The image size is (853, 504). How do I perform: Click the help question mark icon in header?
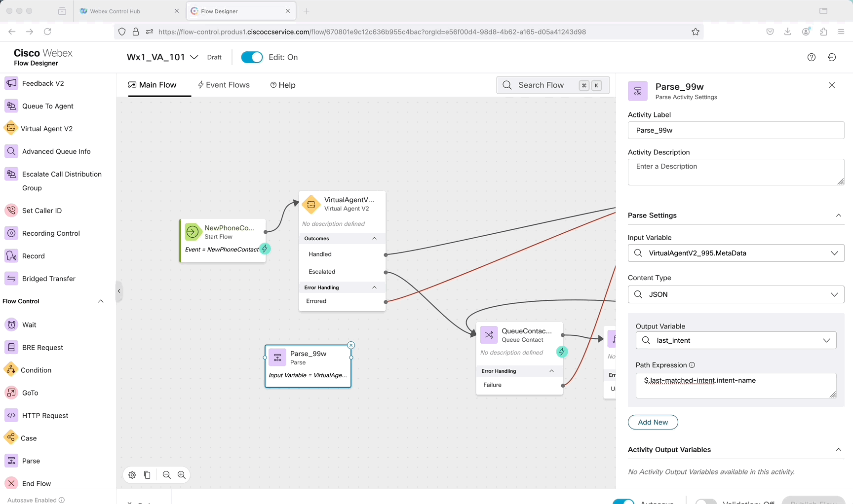click(811, 57)
